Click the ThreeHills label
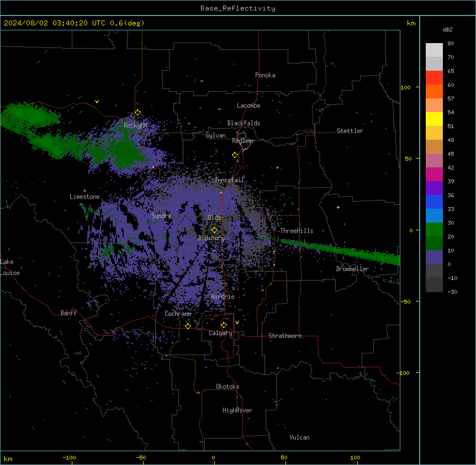The image size is (476, 465). (297, 231)
